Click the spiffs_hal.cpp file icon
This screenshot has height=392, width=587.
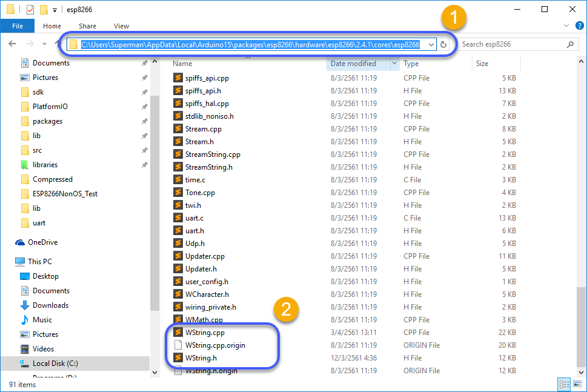coord(178,103)
